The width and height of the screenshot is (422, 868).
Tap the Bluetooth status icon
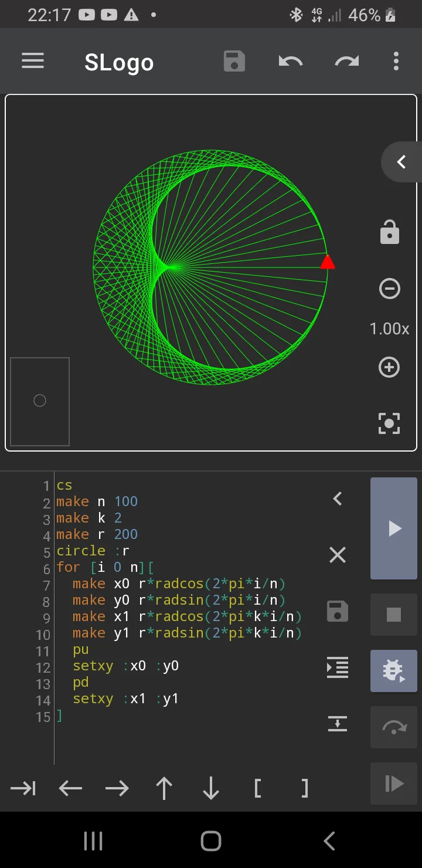click(297, 15)
